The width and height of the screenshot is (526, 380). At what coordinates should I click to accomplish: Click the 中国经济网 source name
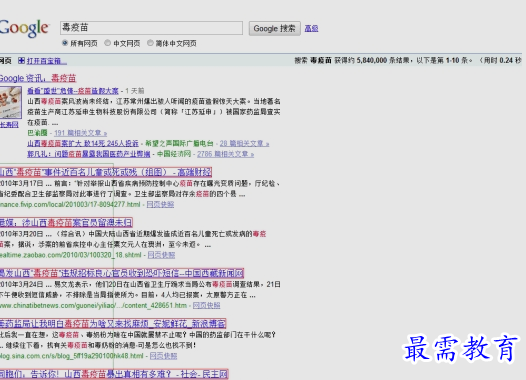[x=174, y=154]
